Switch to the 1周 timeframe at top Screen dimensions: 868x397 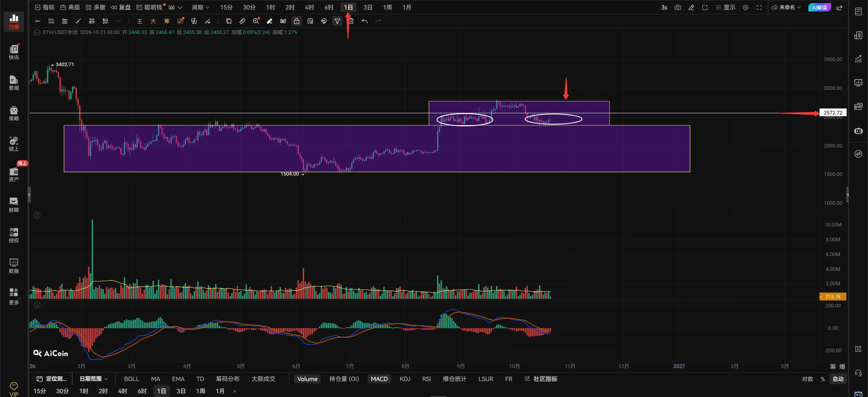pos(387,7)
